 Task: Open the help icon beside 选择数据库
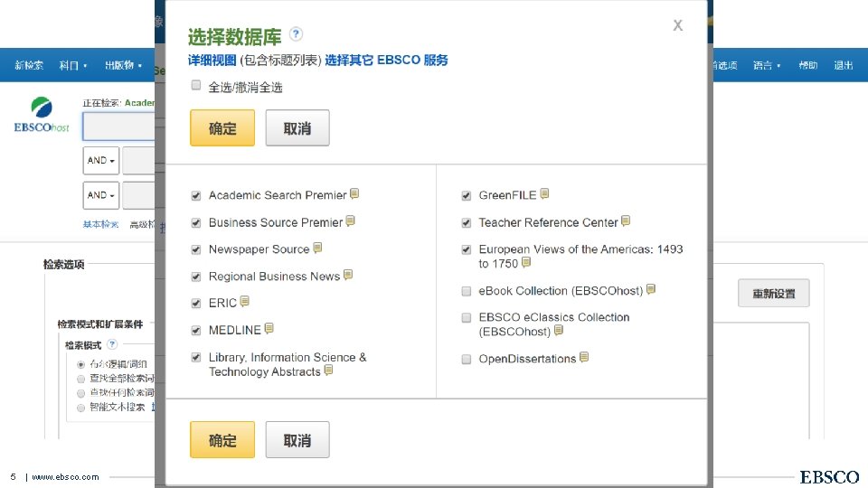(x=297, y=34)
